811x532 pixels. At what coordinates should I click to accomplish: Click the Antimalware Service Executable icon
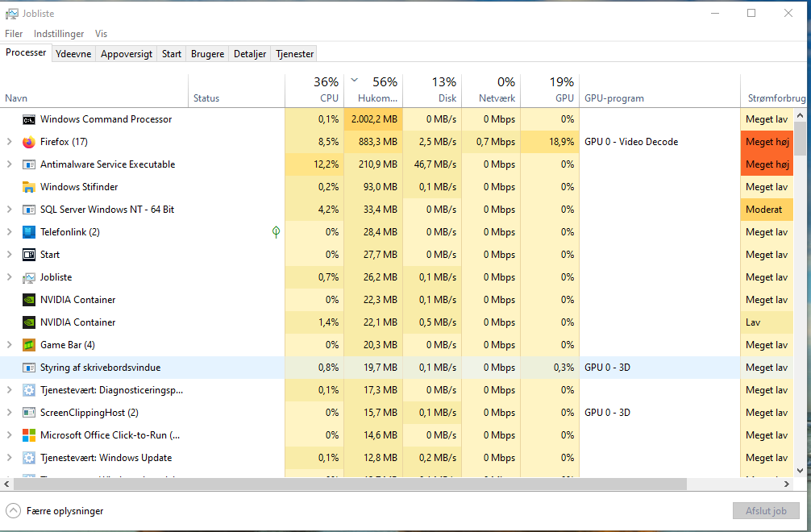[29, 164]
